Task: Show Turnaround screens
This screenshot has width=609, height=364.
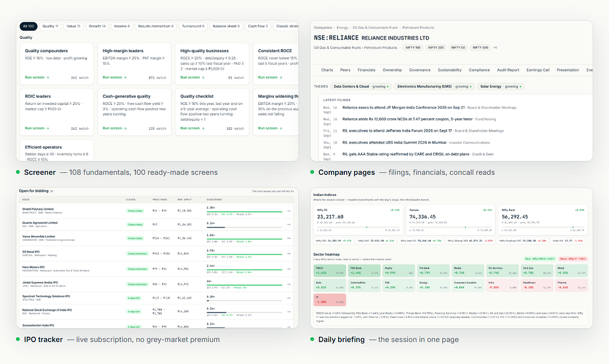Action: 193,26
